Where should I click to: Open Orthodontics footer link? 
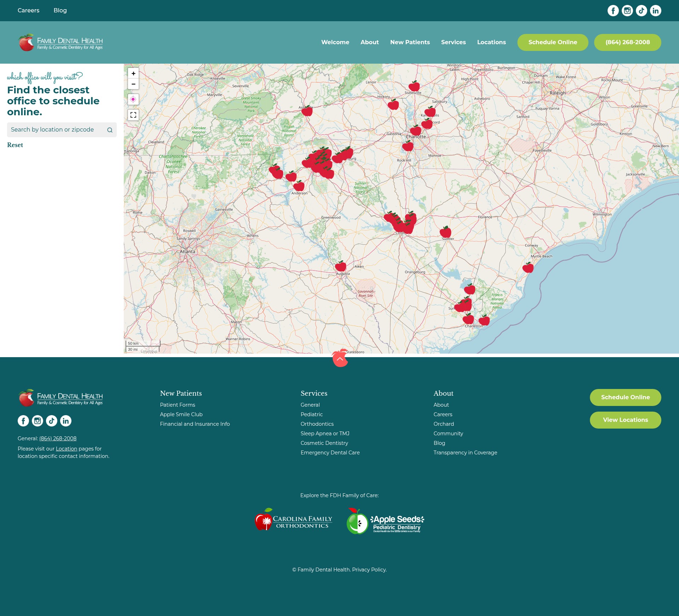coord(317,424)
